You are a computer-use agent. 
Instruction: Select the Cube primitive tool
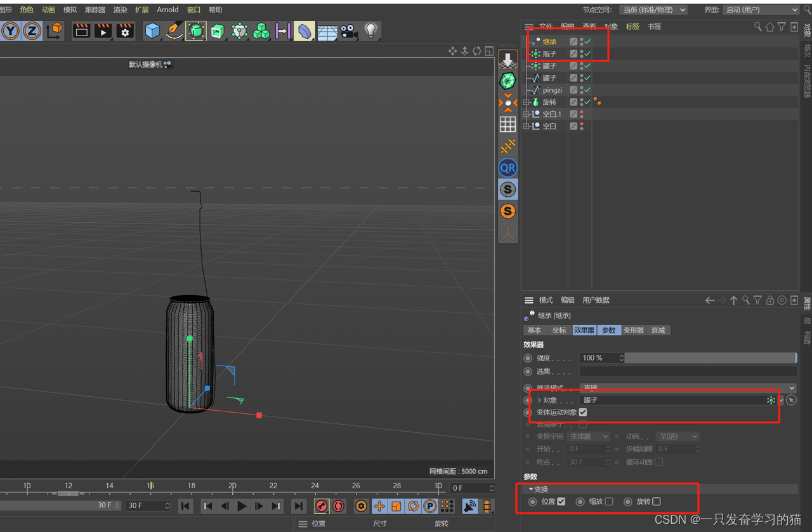[x=152, y=30]
